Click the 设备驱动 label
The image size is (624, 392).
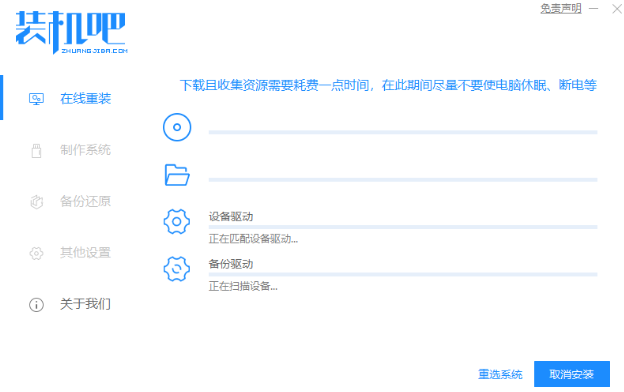231,217
